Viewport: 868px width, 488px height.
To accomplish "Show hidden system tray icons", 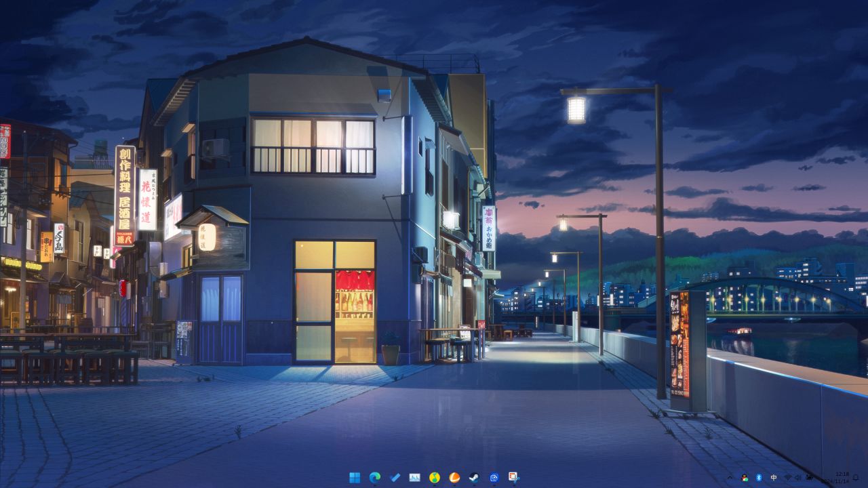I will click(x=730, y=477).
